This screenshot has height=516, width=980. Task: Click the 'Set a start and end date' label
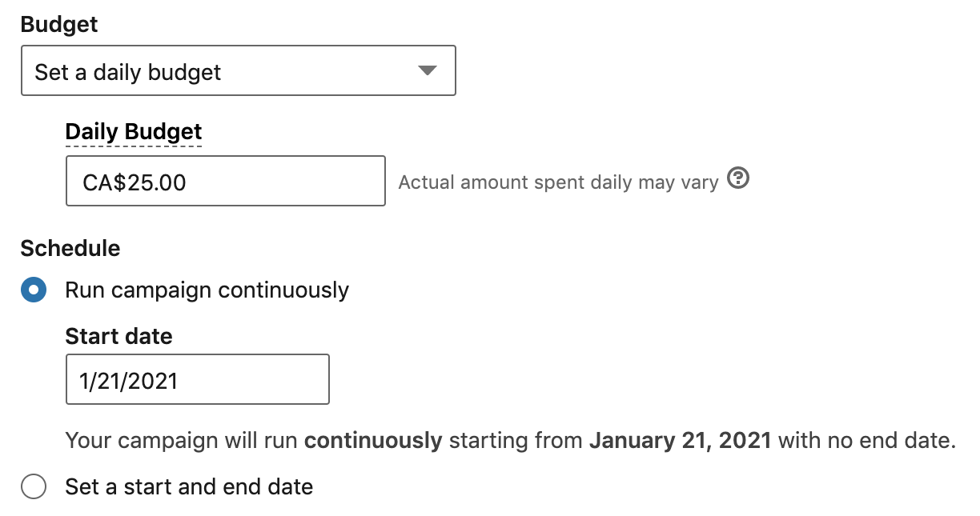(189, 486)
